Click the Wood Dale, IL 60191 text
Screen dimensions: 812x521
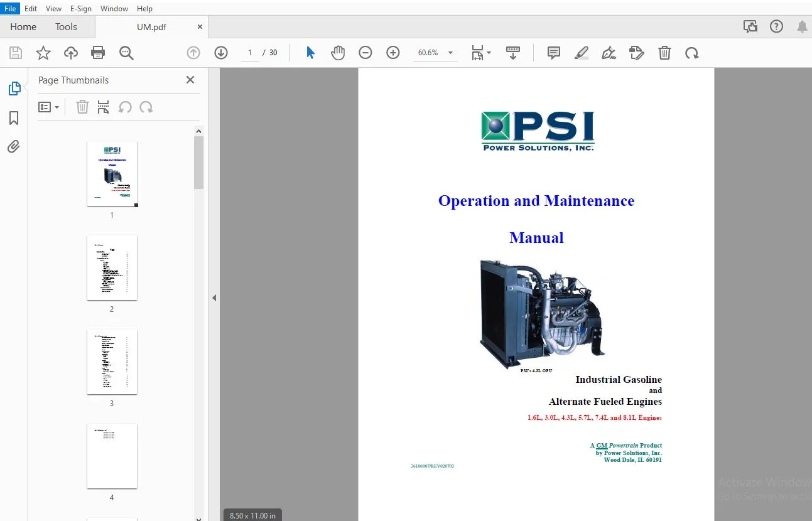point(632,460)
